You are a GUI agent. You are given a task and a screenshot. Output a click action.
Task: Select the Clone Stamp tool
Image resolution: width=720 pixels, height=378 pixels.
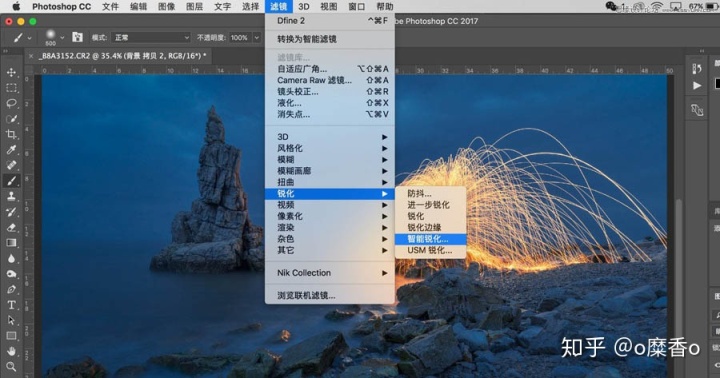(11, 197)
